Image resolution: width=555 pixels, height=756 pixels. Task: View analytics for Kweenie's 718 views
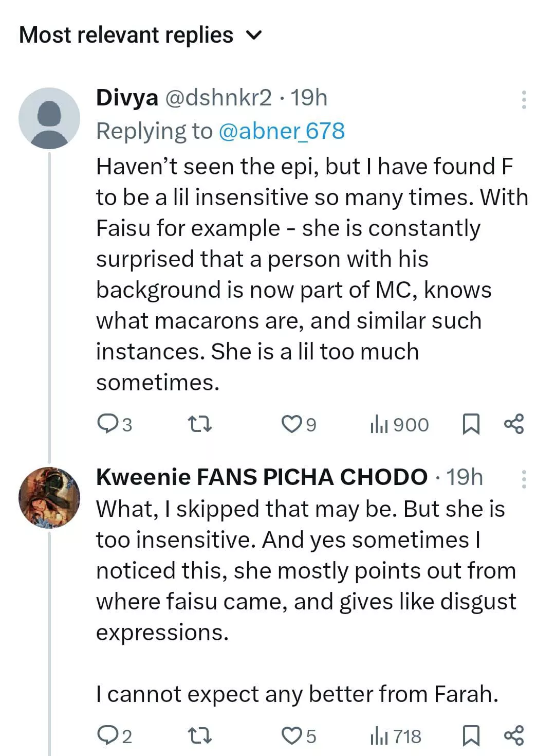[396, 736]
